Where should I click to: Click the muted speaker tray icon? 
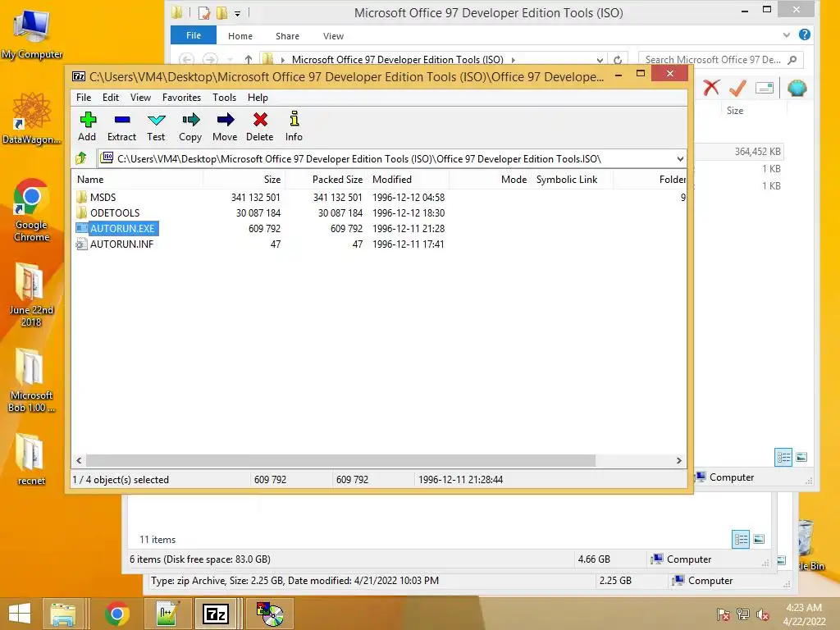[762, 614]
